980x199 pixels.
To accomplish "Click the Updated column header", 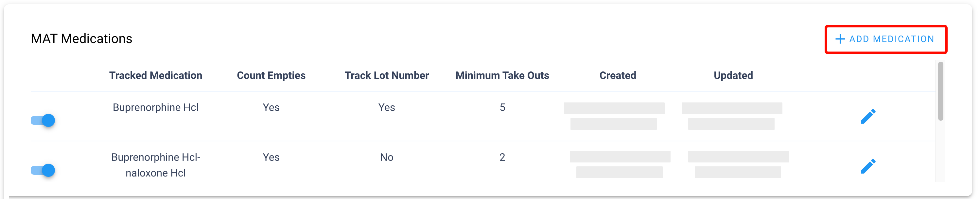I will (733, 76).
